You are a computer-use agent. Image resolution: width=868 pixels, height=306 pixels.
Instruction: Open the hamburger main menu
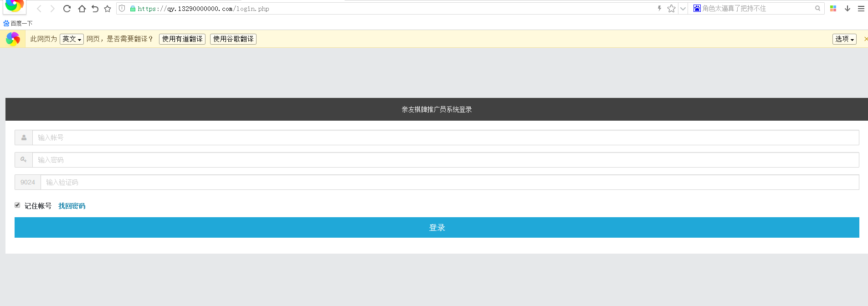(861, 9)
